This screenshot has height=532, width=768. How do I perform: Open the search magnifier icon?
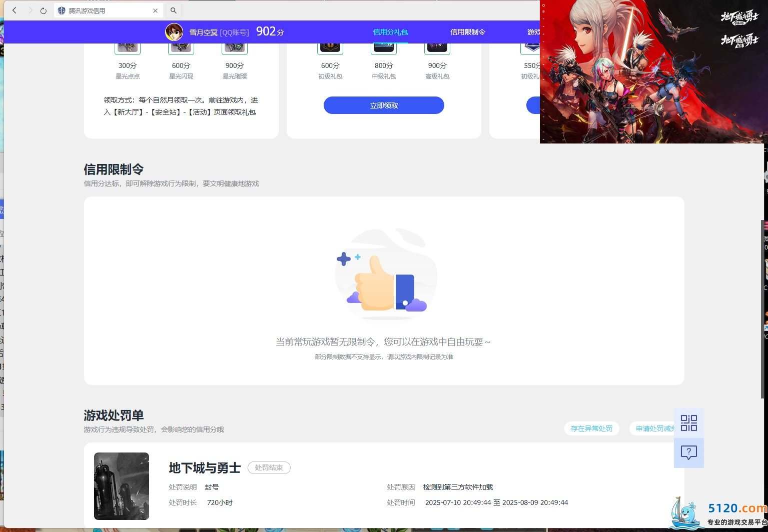click(173, 10)
